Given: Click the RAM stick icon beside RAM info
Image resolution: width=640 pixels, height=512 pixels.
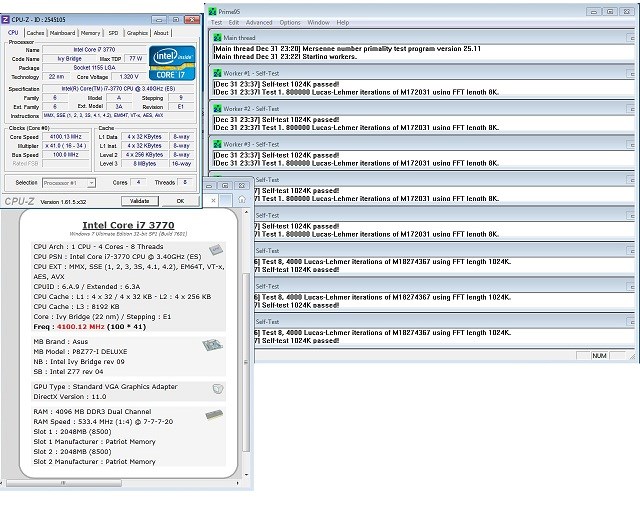Looking at the screenshot, I should [214, 415].
